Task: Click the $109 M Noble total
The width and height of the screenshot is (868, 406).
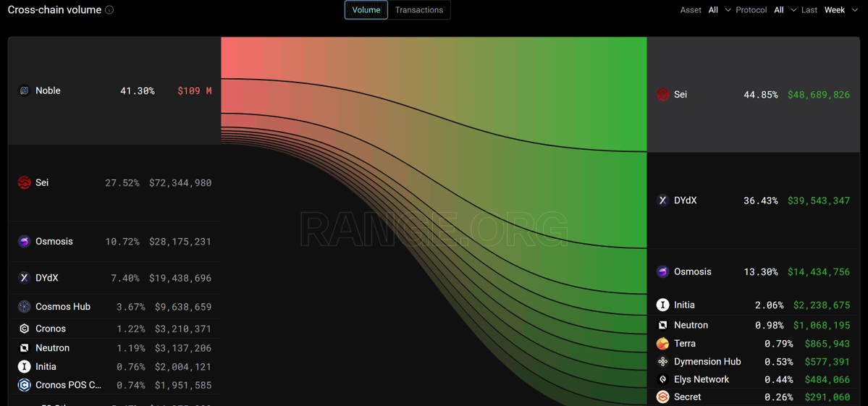Action: point(194,90)
